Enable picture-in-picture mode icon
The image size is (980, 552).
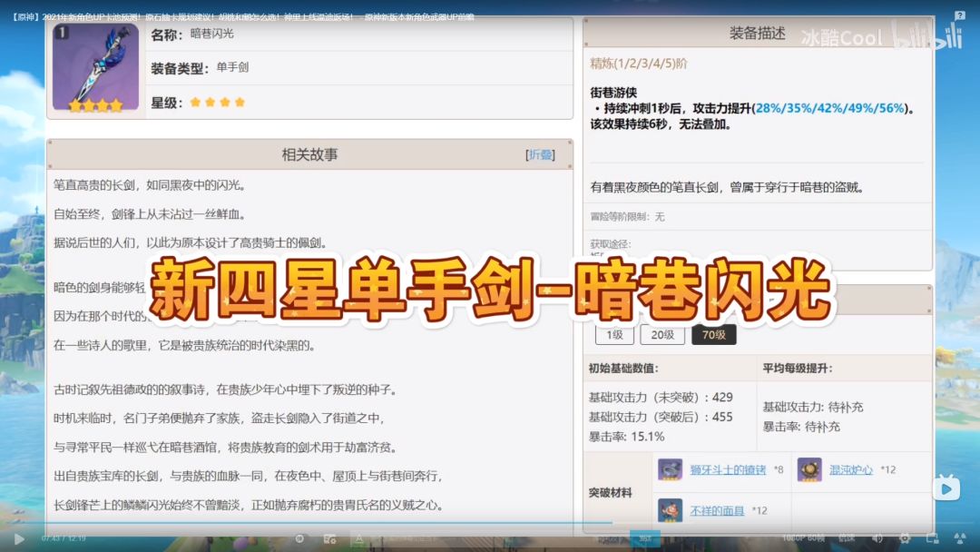[x=933, y=538]
